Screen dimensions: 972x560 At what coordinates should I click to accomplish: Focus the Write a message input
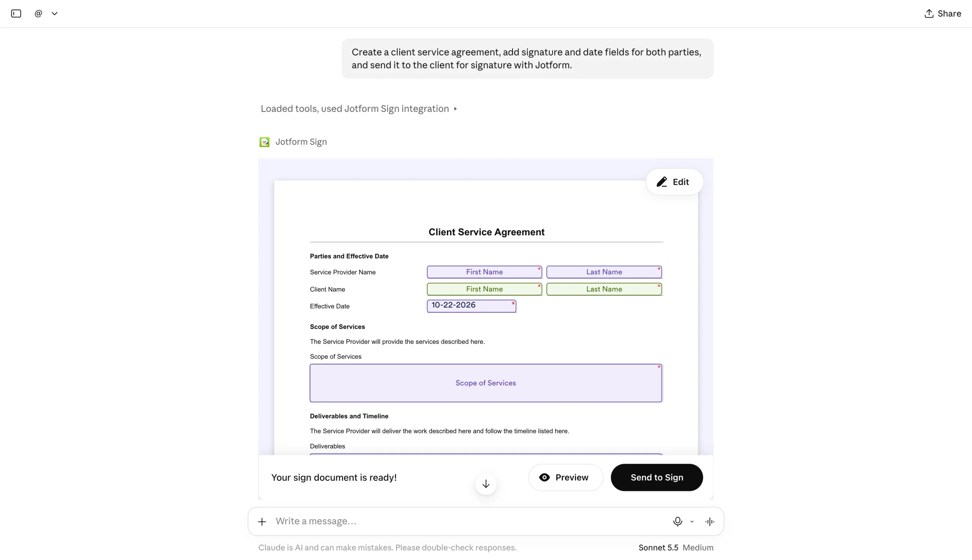[469, 521]
